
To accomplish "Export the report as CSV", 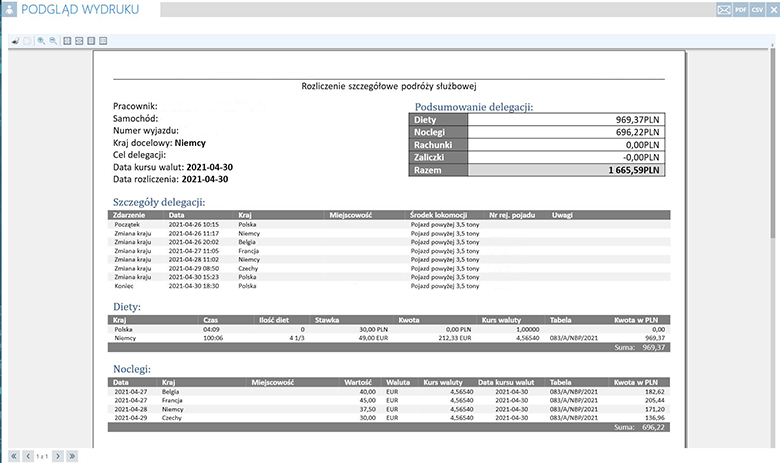I will [757, 9].
